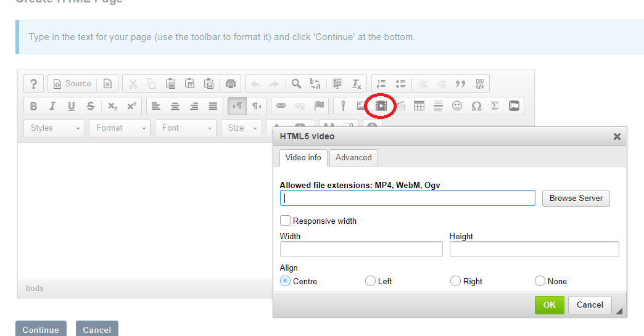Insert numbered list
The image size is (644, 336).
point(381,84)
